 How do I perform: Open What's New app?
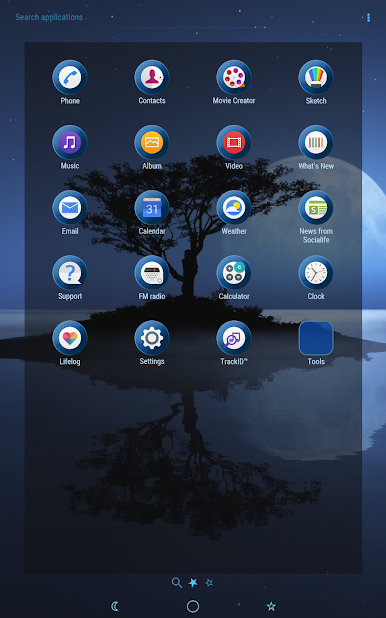click(x=316, y=143)
